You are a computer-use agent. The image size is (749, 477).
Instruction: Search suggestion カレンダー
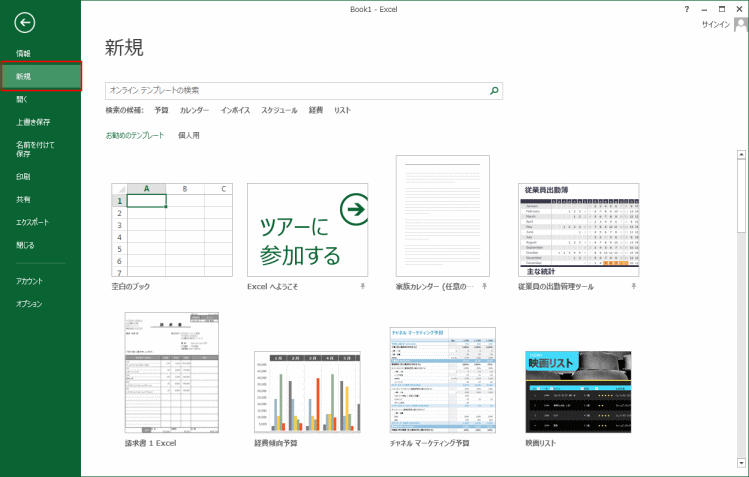[194, 110]
